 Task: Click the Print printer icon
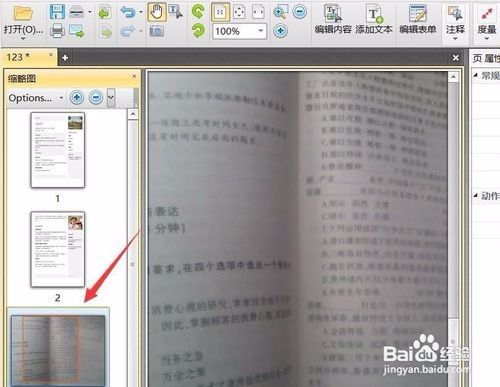tap(57, 31)
